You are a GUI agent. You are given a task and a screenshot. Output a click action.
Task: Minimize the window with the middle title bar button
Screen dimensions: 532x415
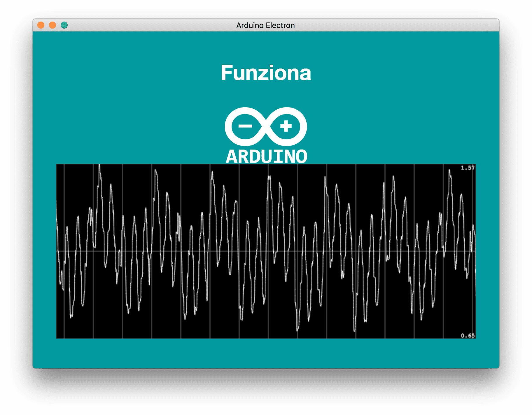tap(52, 25)
